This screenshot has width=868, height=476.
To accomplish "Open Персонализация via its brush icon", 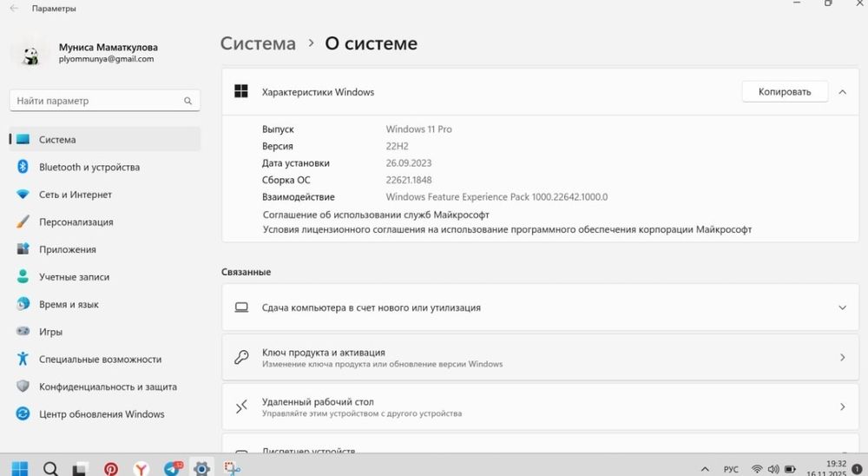I will point(23,221).
